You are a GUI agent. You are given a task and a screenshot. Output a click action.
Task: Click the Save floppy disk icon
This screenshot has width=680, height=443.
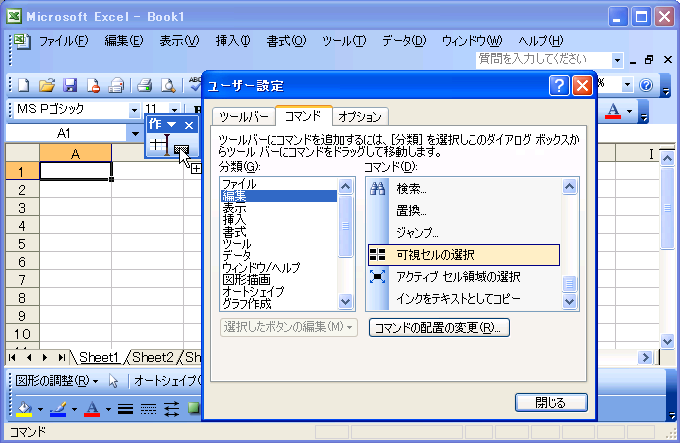[70, 85]
